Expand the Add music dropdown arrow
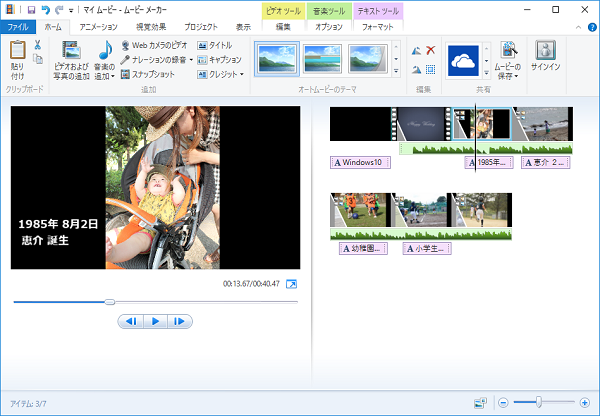 tap(113, 77)
